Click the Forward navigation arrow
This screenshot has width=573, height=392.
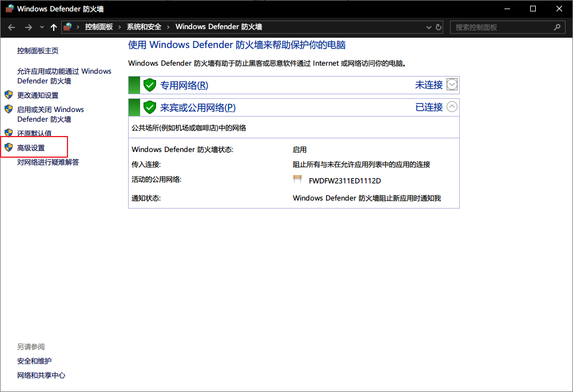click(28, 27)
